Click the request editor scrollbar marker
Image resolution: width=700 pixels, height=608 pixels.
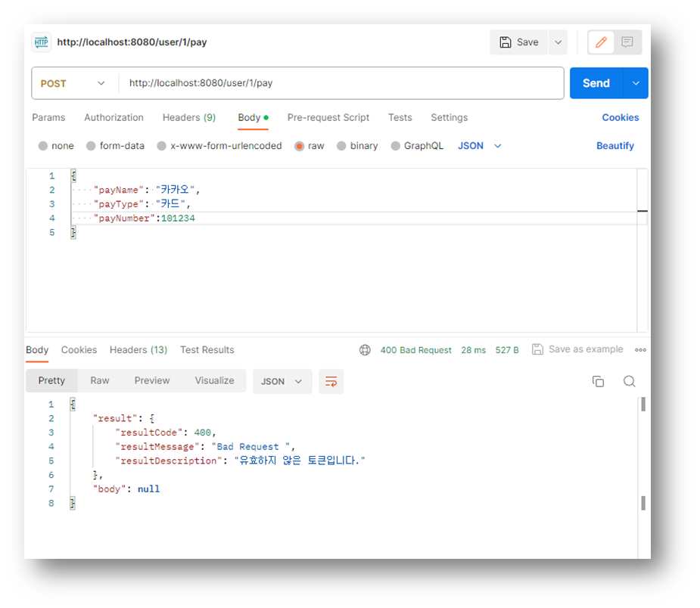coord(642,211)
